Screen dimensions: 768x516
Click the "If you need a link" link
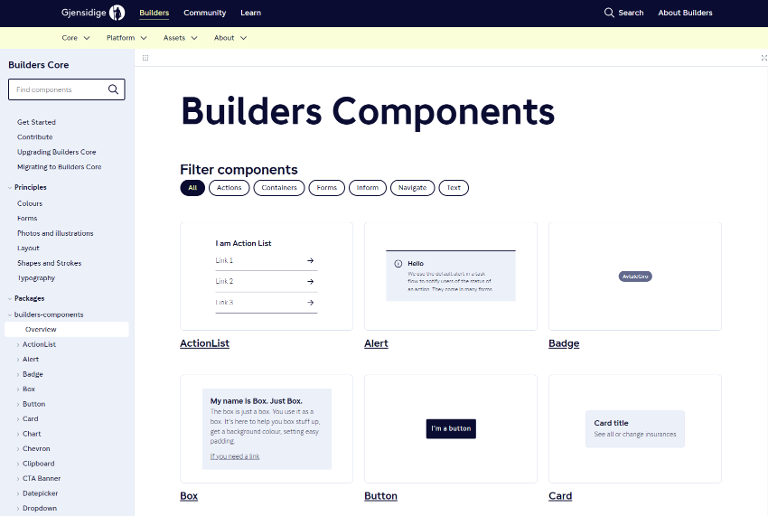click(235, 456)
